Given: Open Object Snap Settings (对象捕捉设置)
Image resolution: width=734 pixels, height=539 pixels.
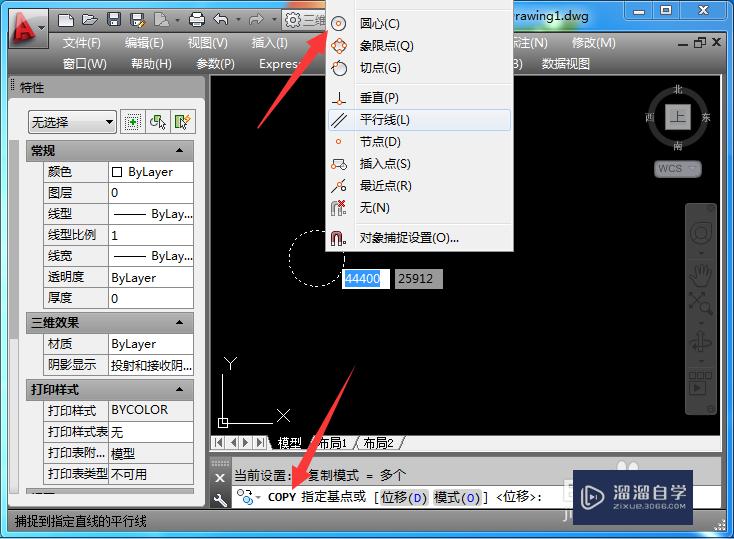Looking at the screenshot, I should [419, 238].
